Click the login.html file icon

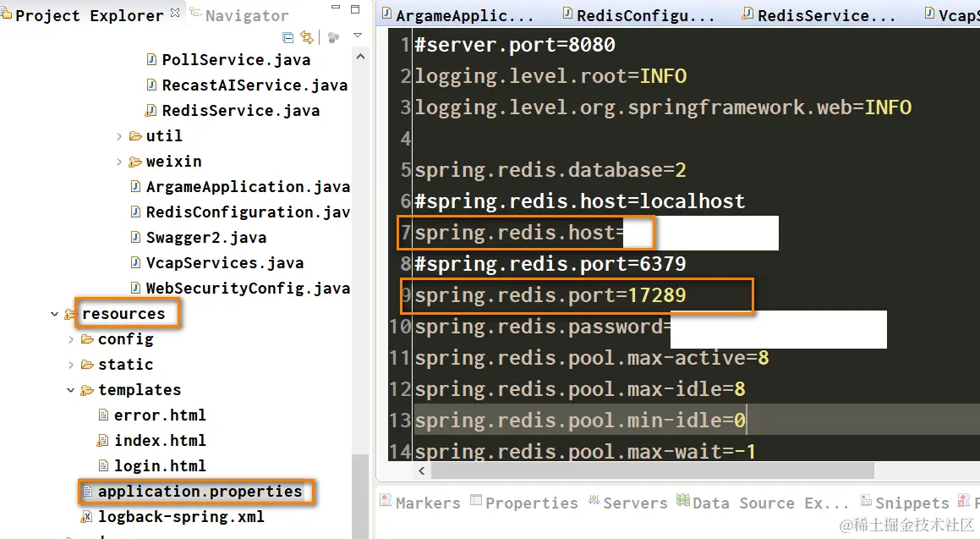tap(104, 466)
